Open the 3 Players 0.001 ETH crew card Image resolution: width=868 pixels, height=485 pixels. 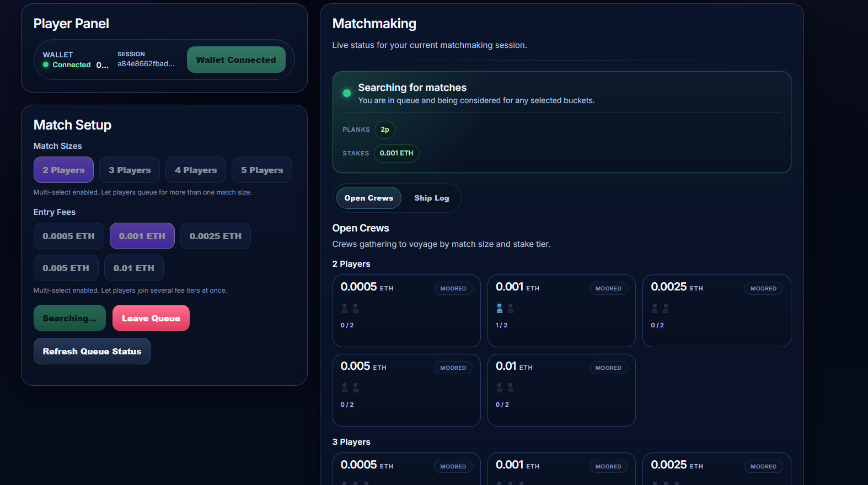[561, 469]
